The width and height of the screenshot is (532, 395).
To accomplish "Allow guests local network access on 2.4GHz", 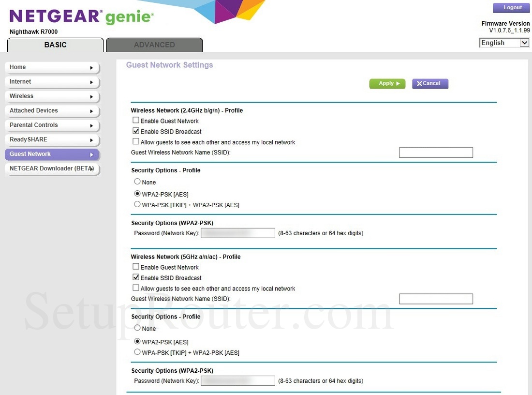I will [x=136, y=141].
